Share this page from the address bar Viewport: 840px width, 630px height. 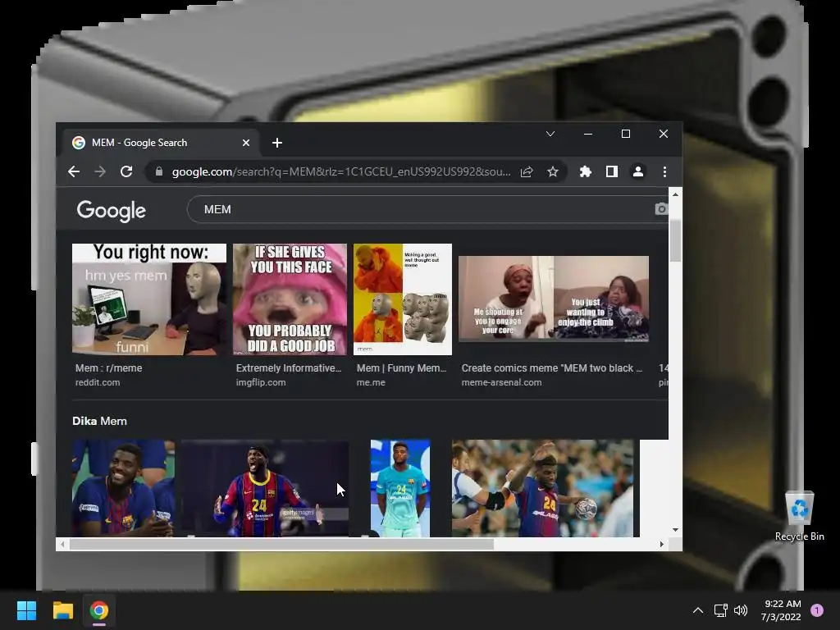[x=527, y=171]
